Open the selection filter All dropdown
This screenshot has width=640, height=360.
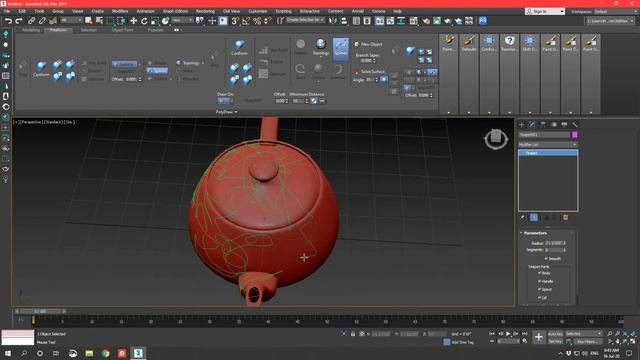tap(71, 20)
